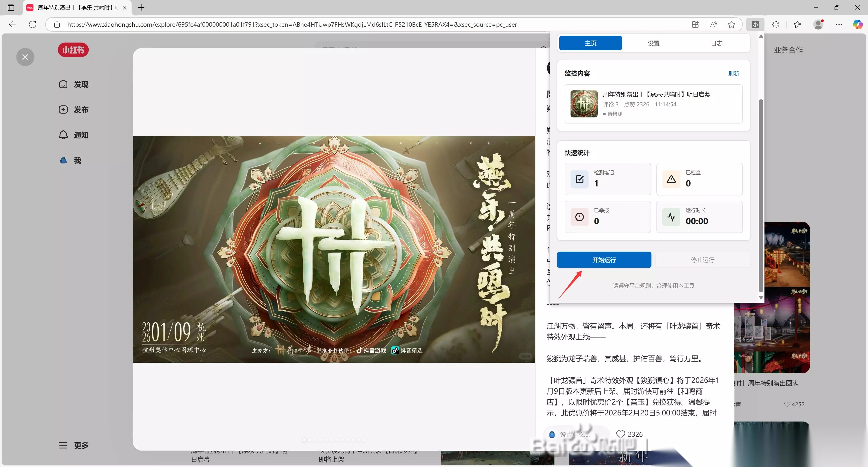This screenshot has width=868, height=467.
Task: Open the Favorites list icon
Action: click(797, 24)
